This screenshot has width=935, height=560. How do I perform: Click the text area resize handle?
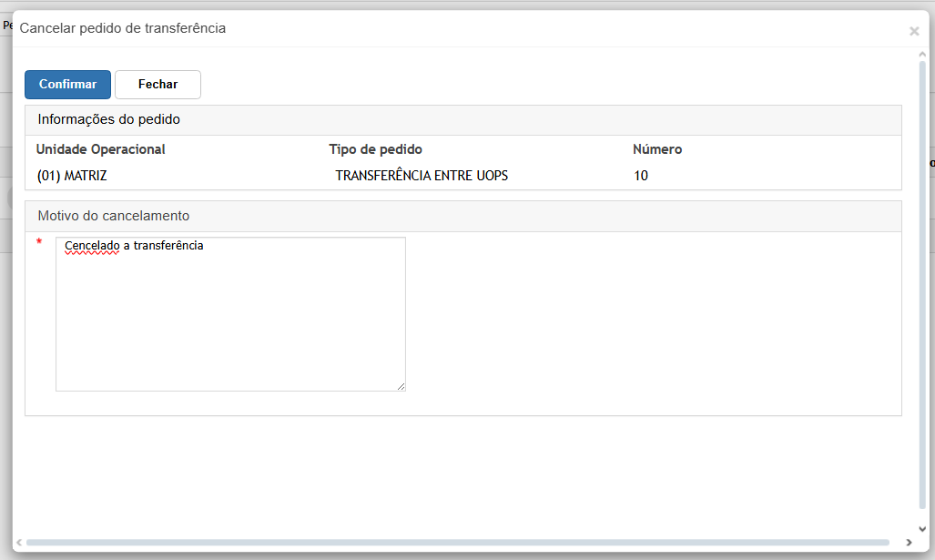coord(401,386)
